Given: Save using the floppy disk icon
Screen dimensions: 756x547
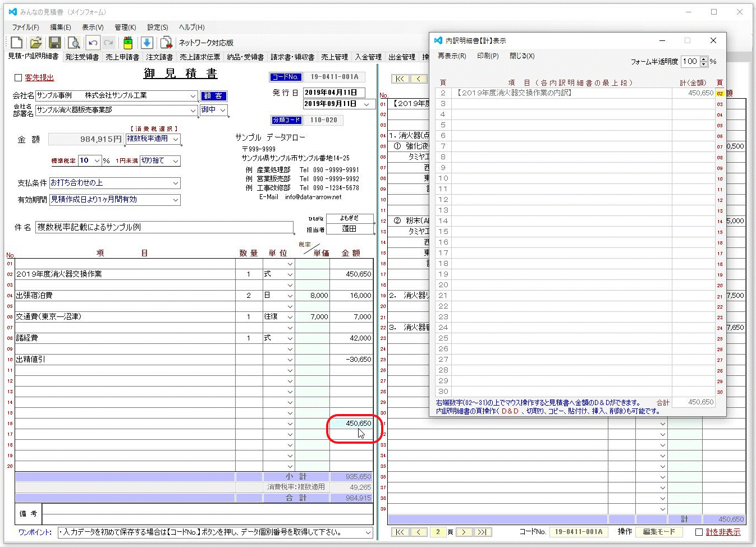Looking at the screenshot, I should pyautogui.click(x=54, y=43).
